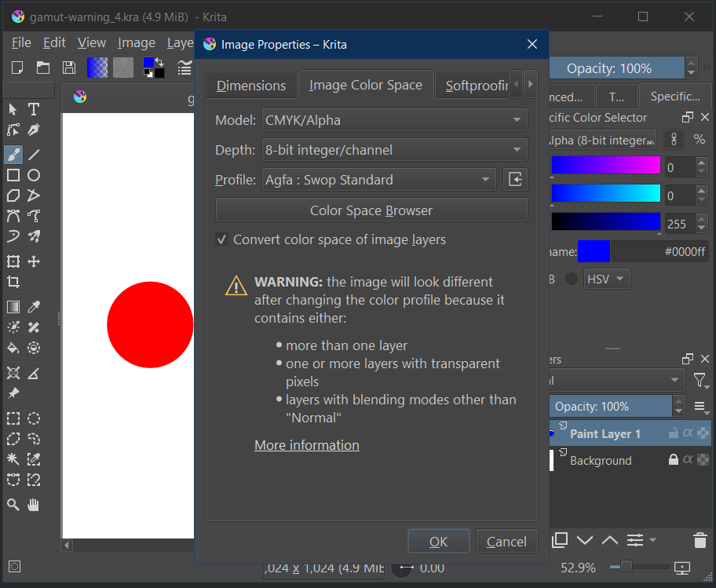Click the Save document icon
Screen dimensions: 716x588
click(69, 68)
